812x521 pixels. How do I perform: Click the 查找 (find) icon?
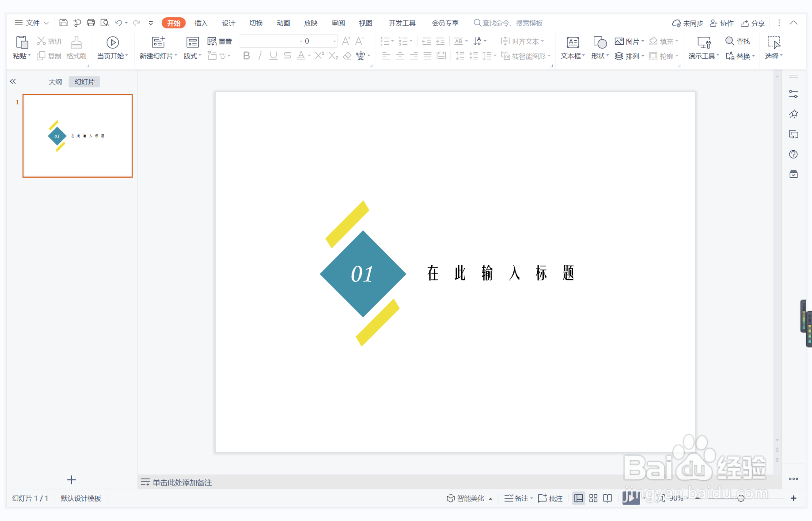click(x=737, y=41)
